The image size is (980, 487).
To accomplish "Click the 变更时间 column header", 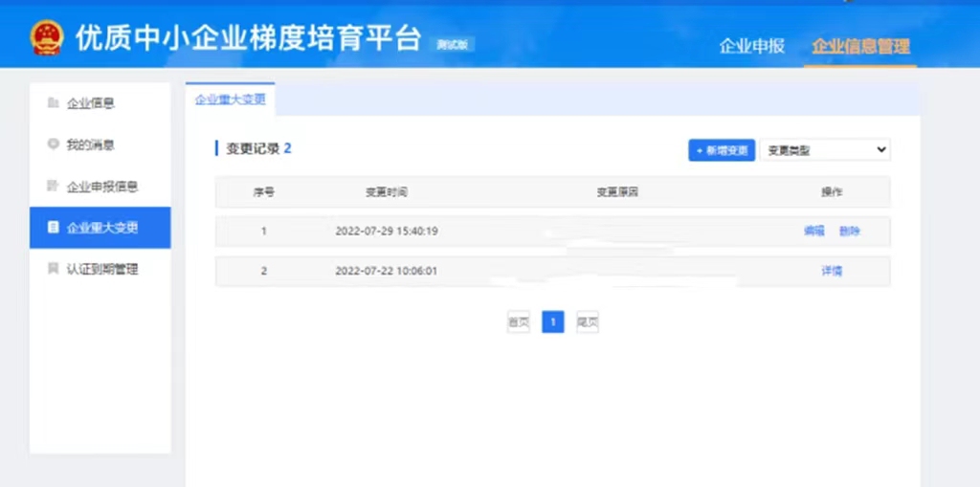I will click(x=386, y=192).
